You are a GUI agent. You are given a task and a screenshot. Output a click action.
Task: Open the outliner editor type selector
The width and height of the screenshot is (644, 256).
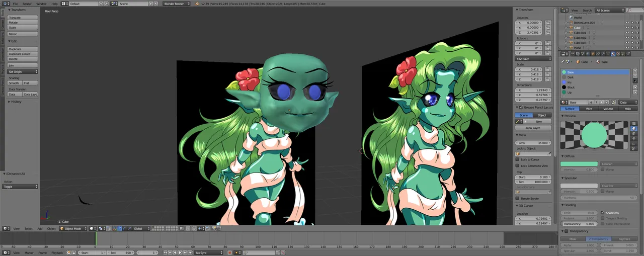pyautogui.click(x=564, y=10)
